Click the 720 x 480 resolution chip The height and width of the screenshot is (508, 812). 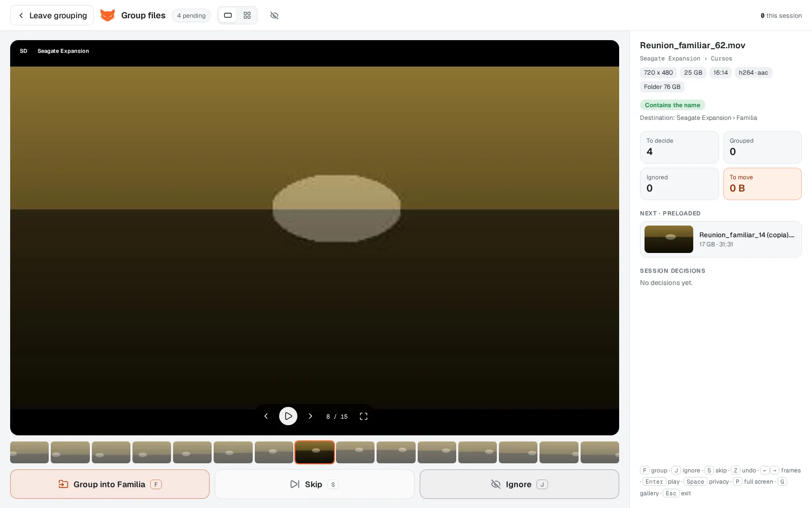point(658,73)
